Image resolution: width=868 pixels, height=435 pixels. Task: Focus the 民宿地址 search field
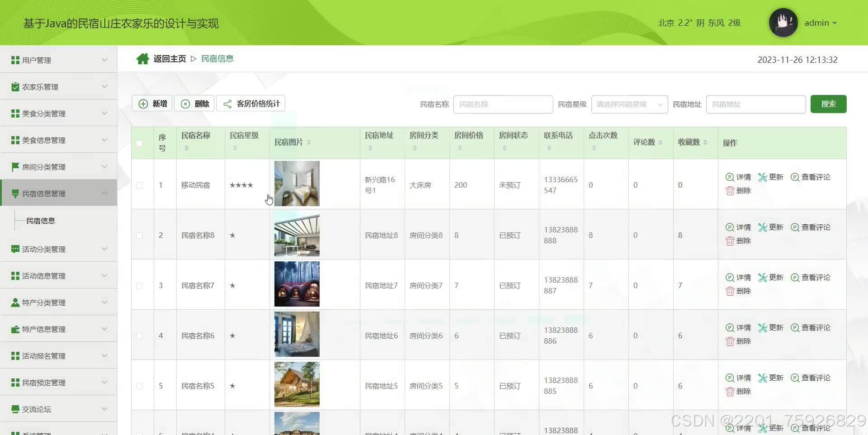[756, 104]
